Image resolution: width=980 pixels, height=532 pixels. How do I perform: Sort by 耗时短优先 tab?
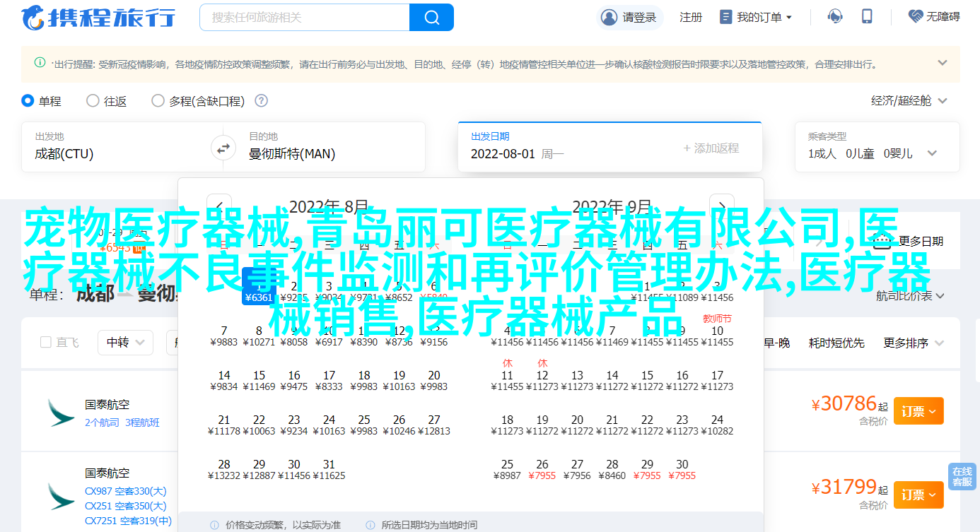tap(836, 343)
